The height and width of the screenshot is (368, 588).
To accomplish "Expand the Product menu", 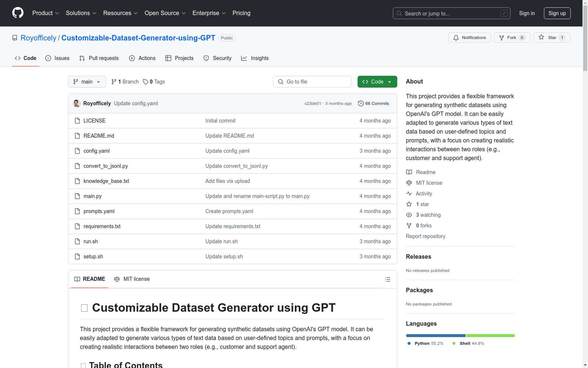I will 46,13.
